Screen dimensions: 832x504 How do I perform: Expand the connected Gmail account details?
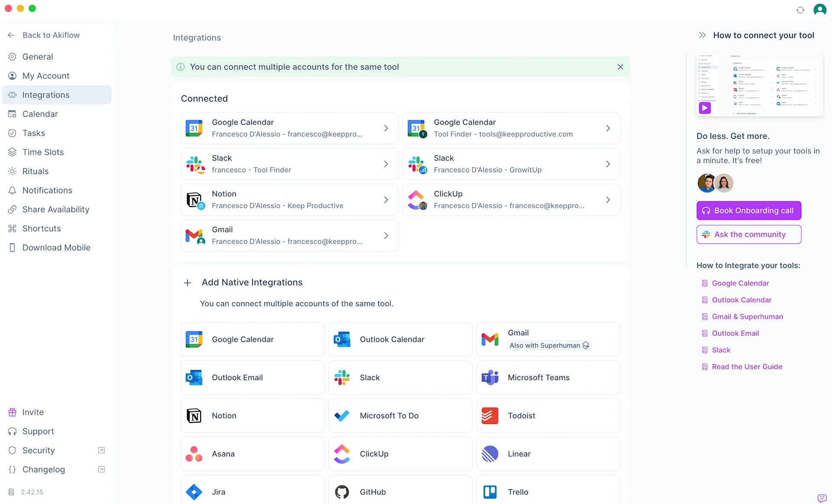(x=386, y=235)
